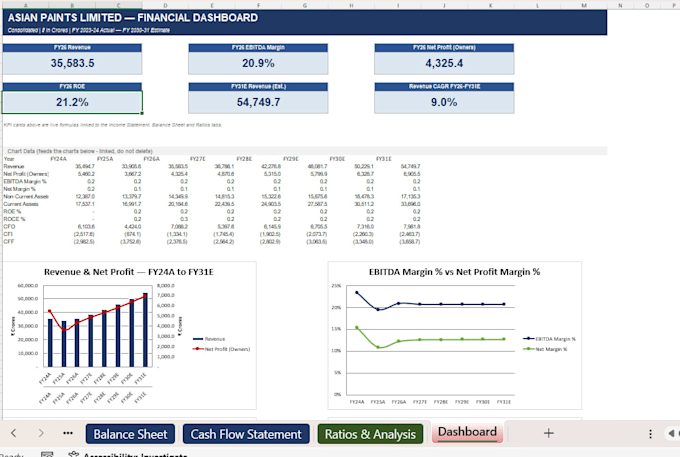Switch to the Balance Sheet tab
Screen dimensions: 680x457
point(130,434)
